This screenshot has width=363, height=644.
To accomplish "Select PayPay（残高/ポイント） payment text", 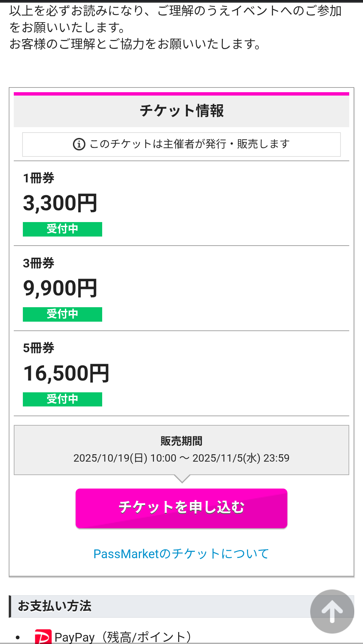I will coord(123,637).
